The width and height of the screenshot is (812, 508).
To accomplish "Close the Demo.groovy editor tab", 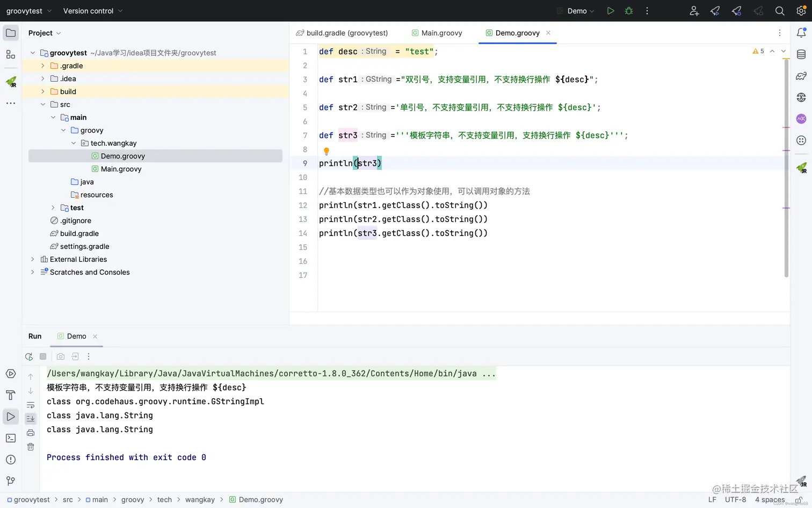I will pyautogui.click(x=548, y=33).
